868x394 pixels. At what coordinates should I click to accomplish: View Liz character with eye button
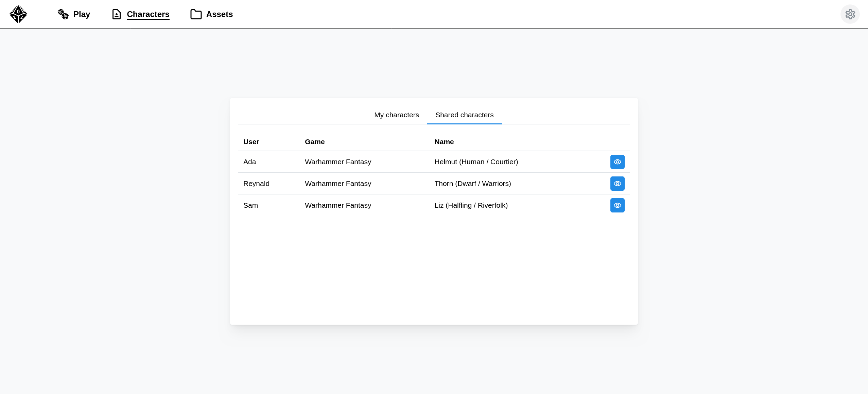pyautogui.click(x=617, y=205)
